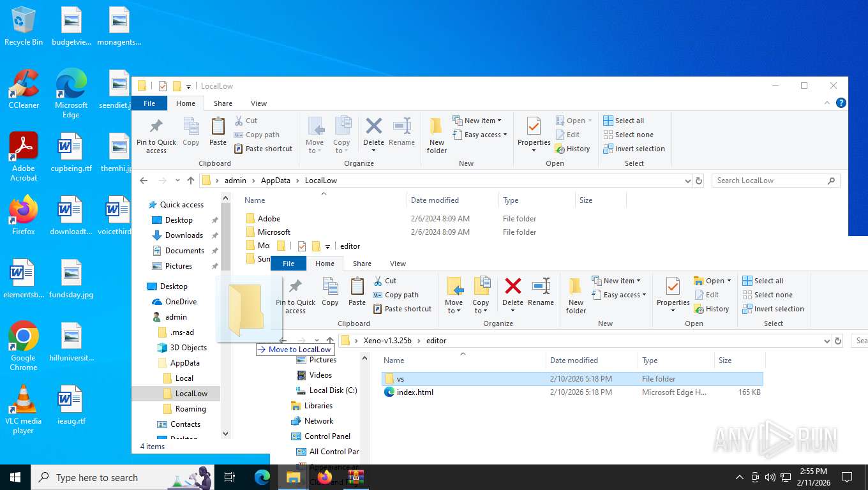
Task: Click Rename in editor window ribbon
Action: point(541,292)
